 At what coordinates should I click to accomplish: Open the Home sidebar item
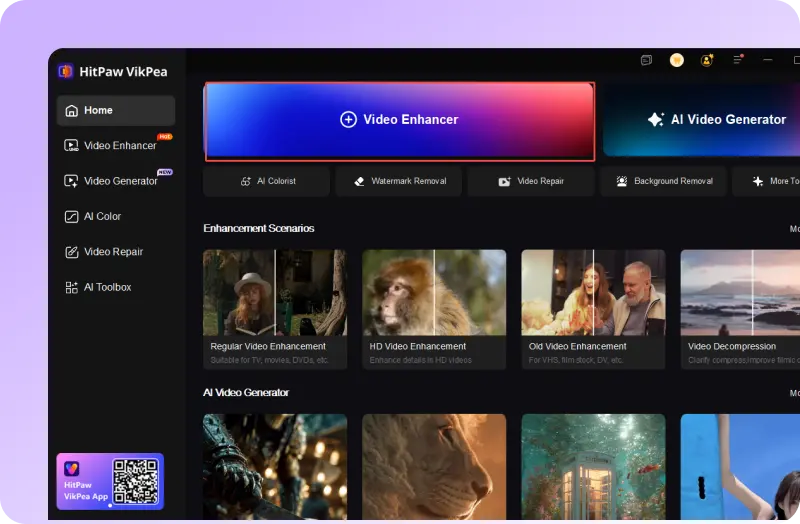click(116, 110)
